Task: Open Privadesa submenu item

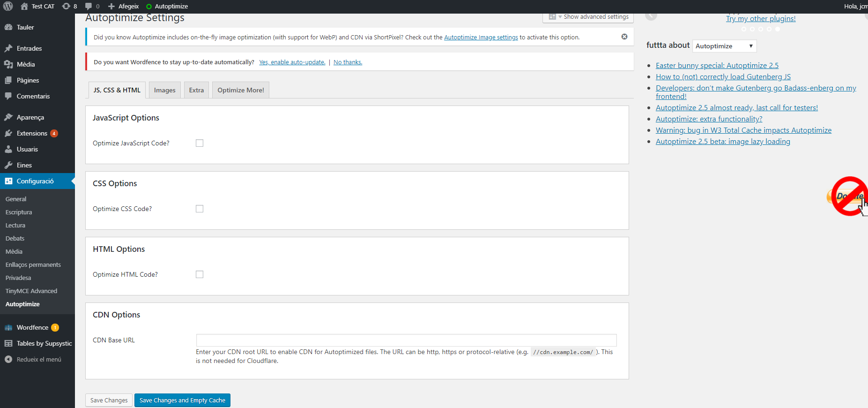Action: point(18,278)
